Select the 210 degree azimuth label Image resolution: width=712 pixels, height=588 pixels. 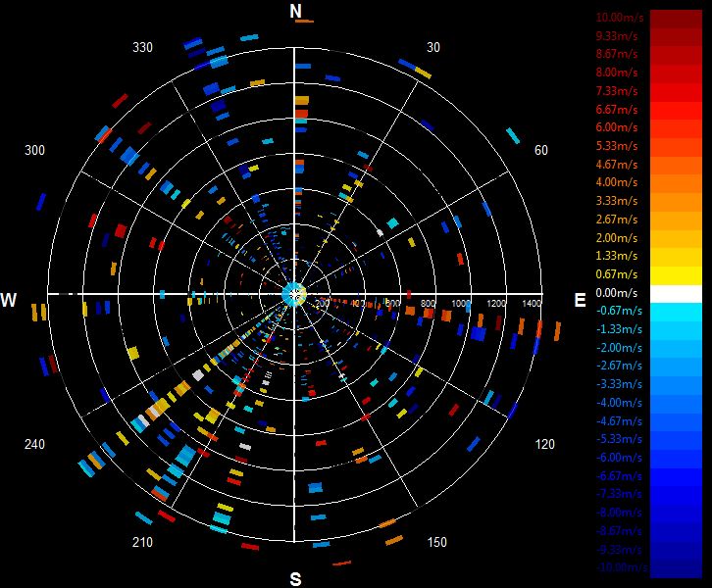[142, 542]
